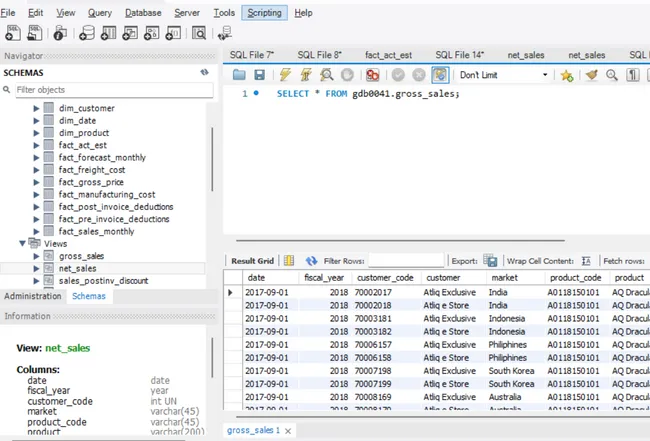Click the Export recordset icon
This screenshot has height=441, width=650.
tap(490, 260)
